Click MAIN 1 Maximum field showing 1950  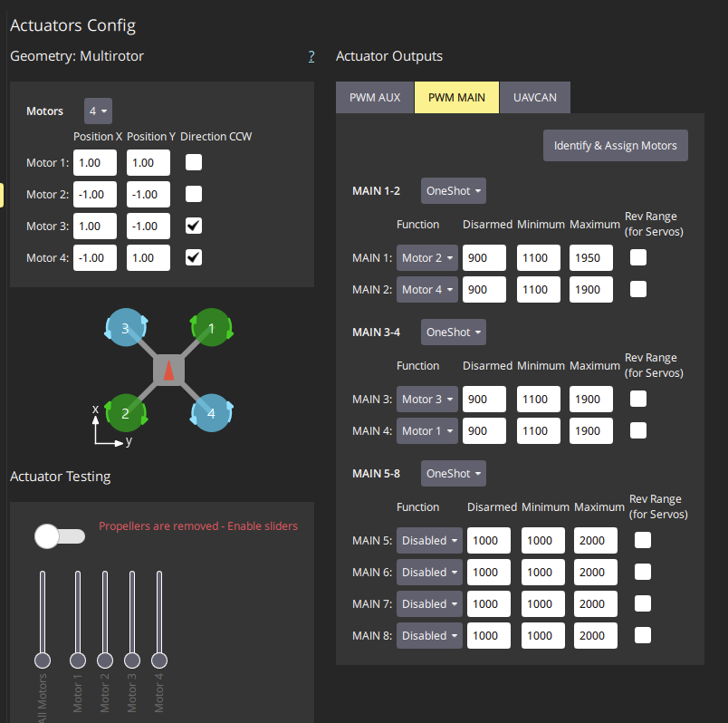[591, 258]
